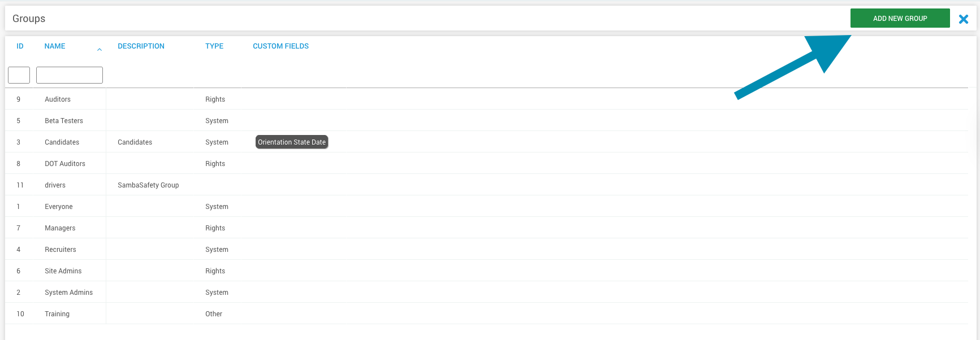Open the DOT Auditors group
Screen dimensions: 980x340
coord(65,164)
